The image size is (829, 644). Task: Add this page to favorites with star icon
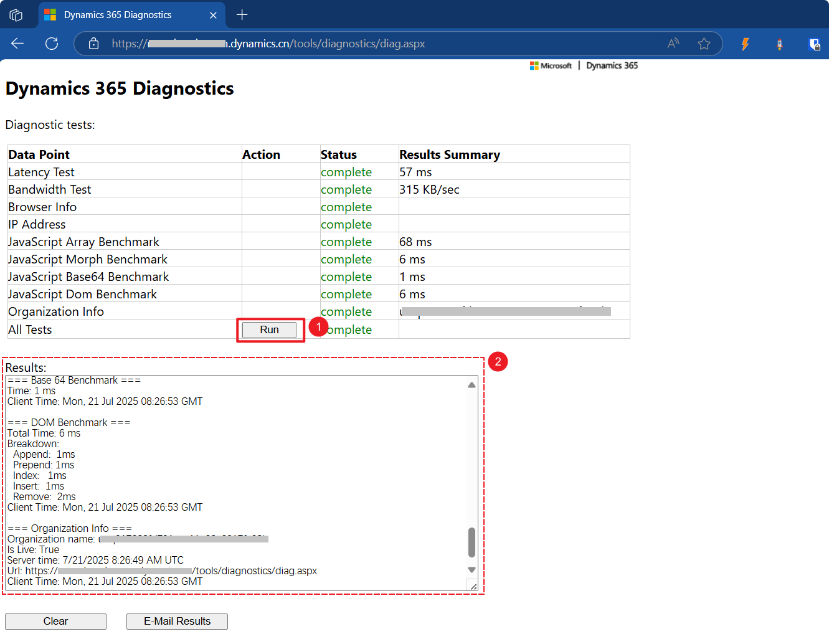coord(704,44)
